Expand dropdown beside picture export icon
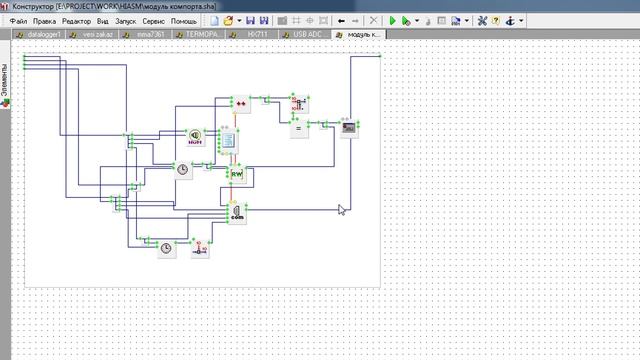This screenshot has width=640, height=360. click(467, 21)
